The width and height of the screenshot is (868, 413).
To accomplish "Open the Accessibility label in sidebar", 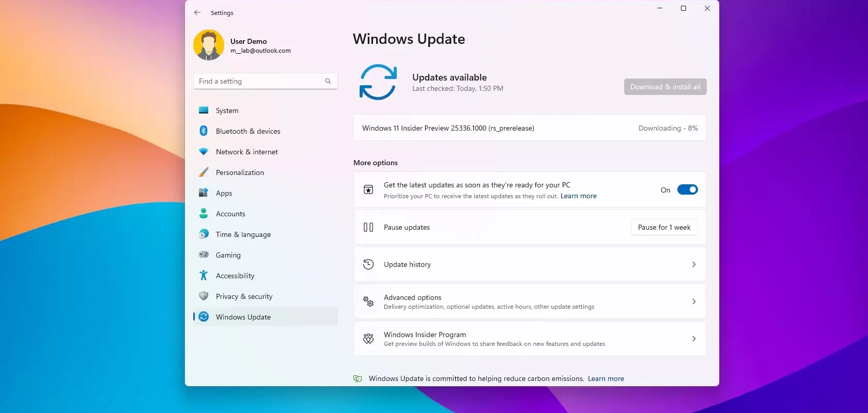I will [x=235, y=276].
